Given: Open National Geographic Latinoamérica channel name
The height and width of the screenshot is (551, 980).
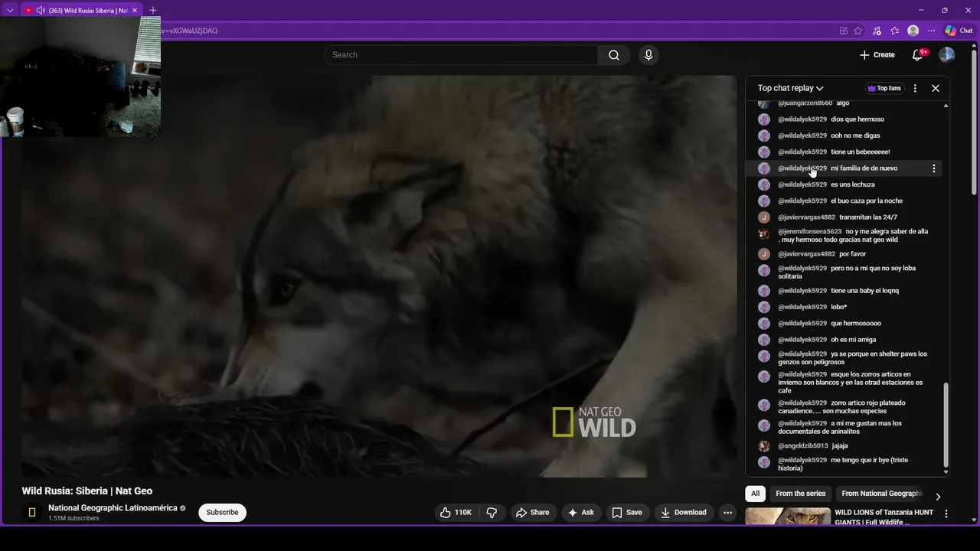Looking at the screenshot, I should click(x=113, y=508).
